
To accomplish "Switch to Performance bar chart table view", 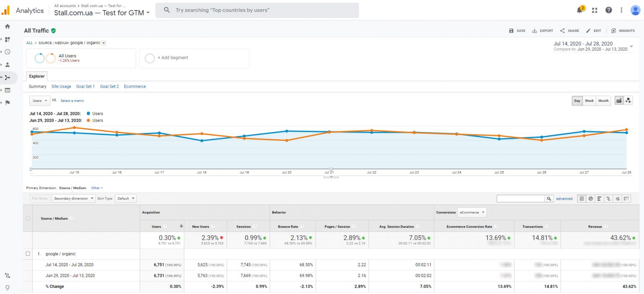I will point(599,198).
